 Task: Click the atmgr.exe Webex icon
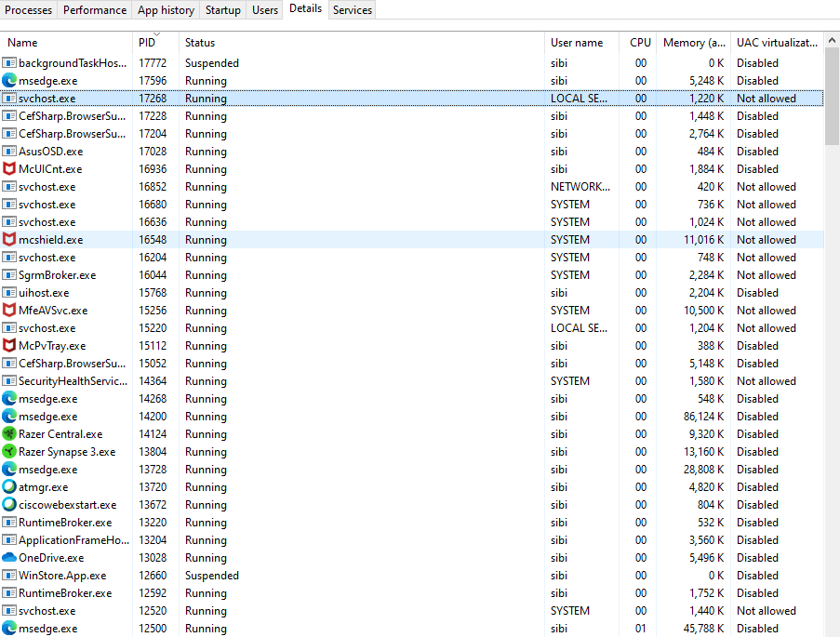(9, 487)
